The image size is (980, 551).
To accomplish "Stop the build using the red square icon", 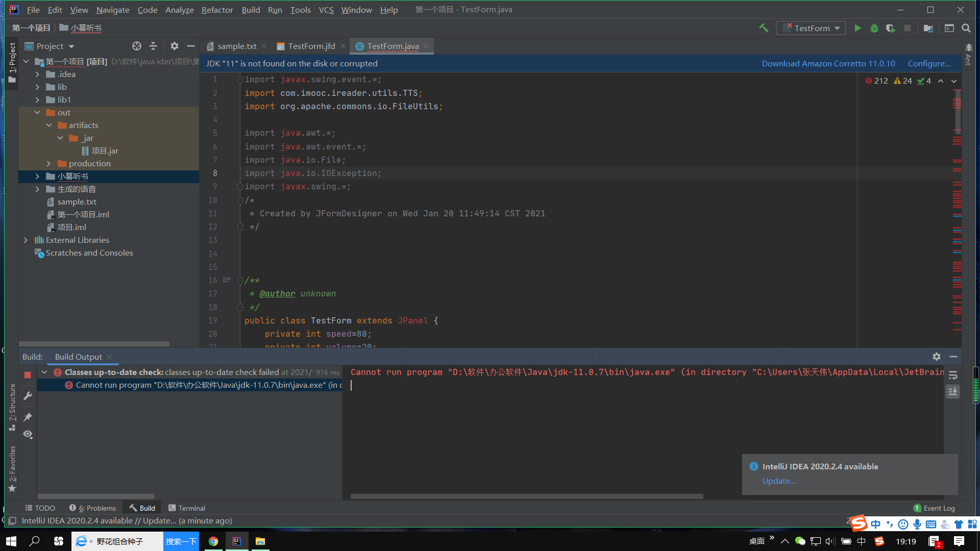I will click(x=28, y=375).
